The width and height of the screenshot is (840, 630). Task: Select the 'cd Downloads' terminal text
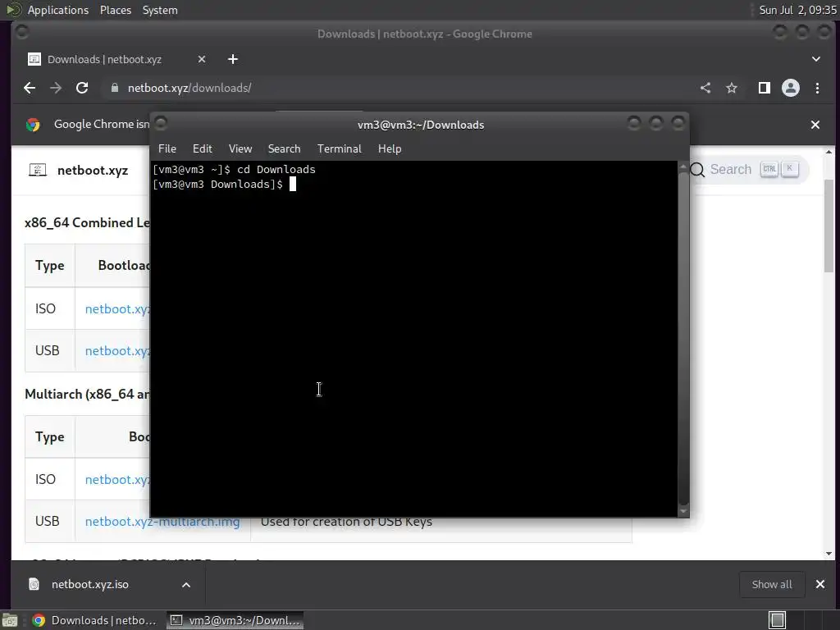click(276, 169)
